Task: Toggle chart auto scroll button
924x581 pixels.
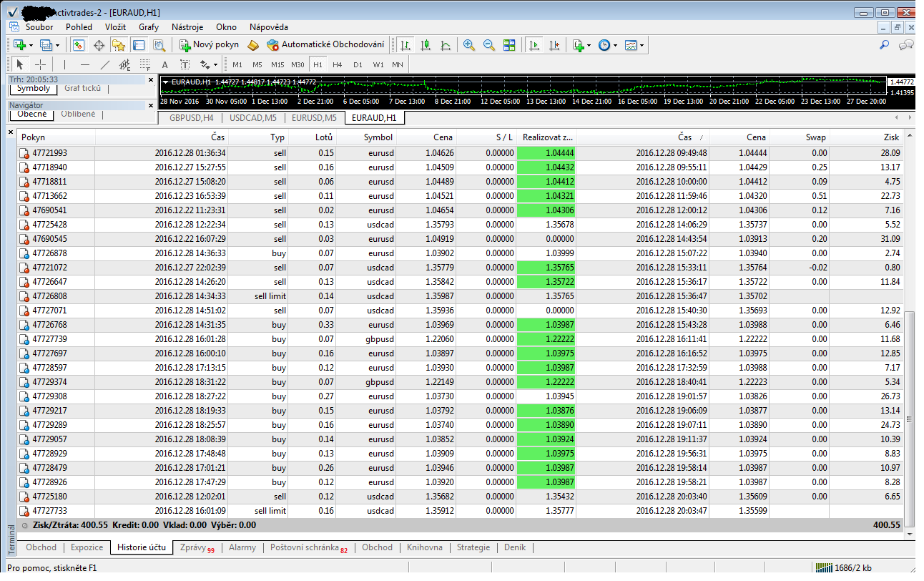Action: (x=534, y=45)
